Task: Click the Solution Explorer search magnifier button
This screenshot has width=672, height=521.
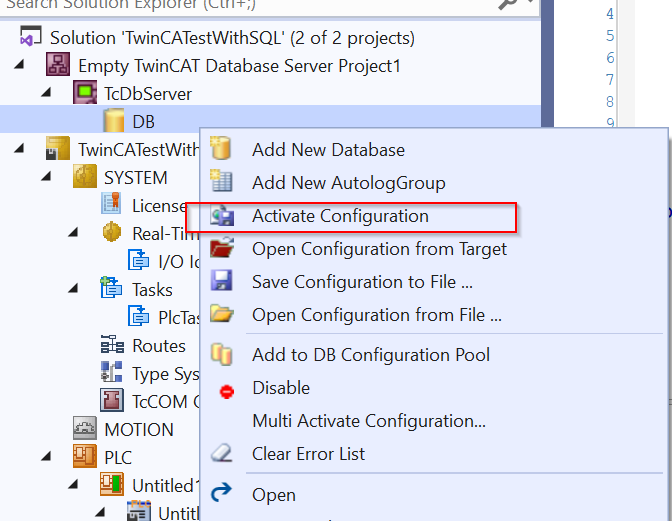Action: click(x=508, y=4)
